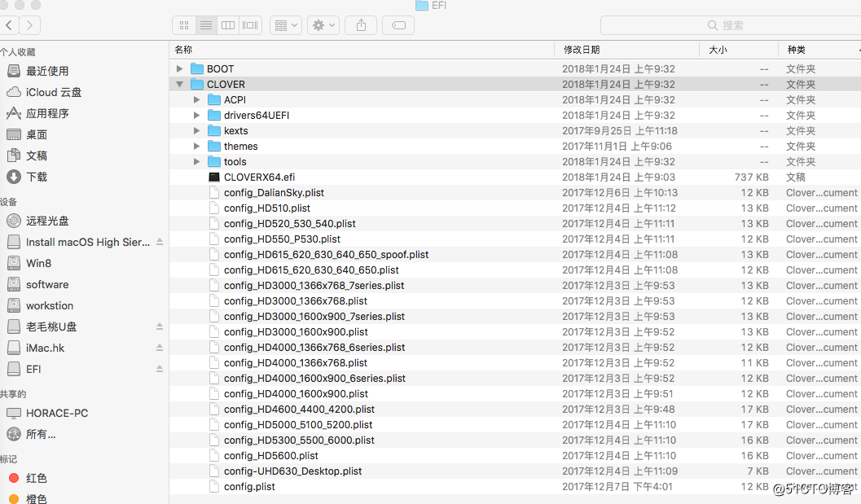This screenshot has height=504, width=861.
Task: Open the EFI volume in sidebar
Action: click(33, 369)
